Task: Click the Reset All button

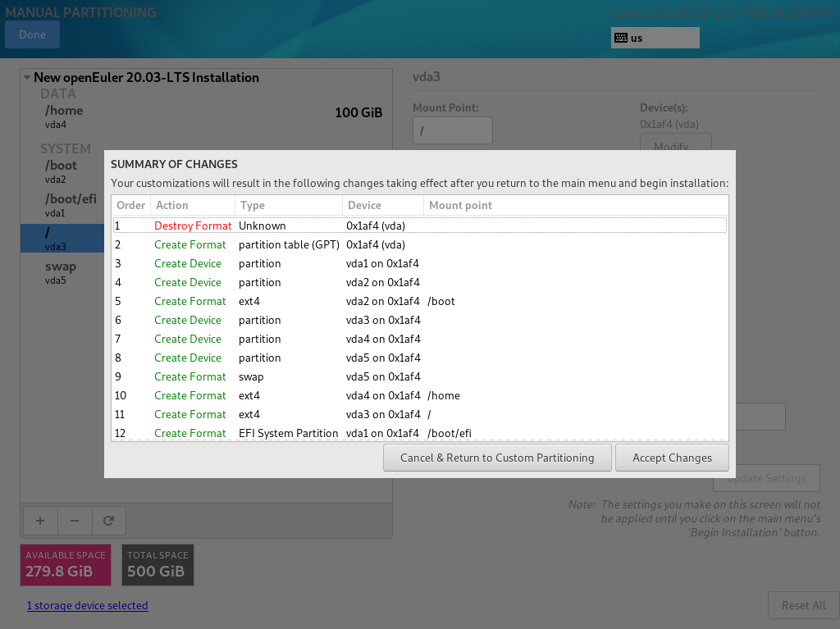Action: pos(803,605)
